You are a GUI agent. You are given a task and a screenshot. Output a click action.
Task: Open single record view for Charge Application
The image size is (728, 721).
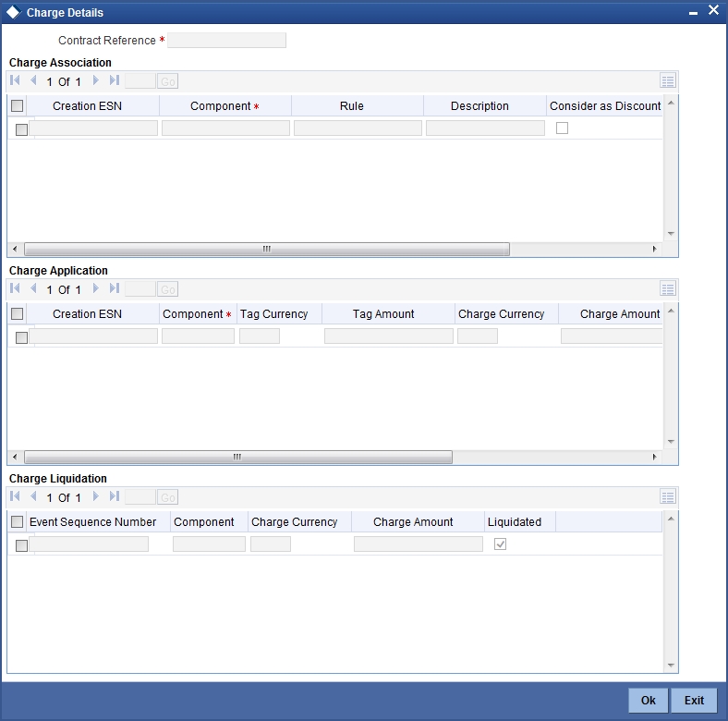[668, 289]
